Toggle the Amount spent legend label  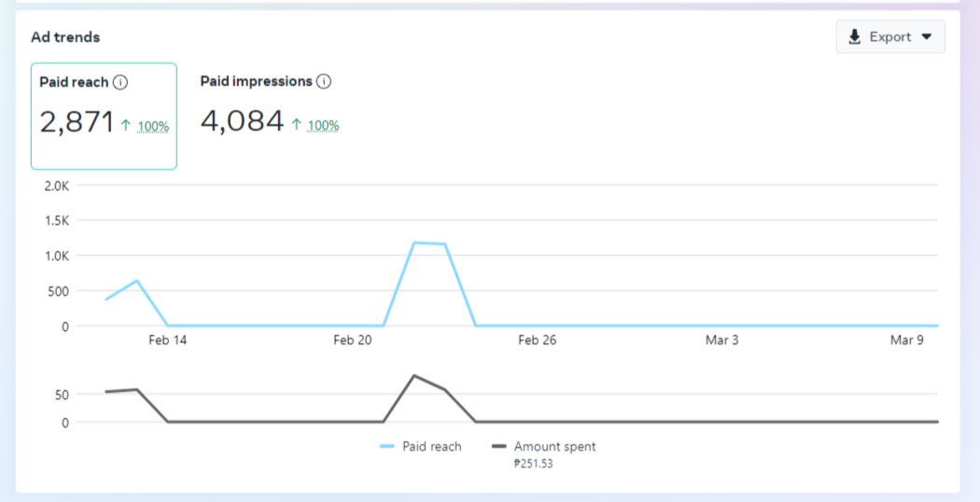tap(554, 447)
